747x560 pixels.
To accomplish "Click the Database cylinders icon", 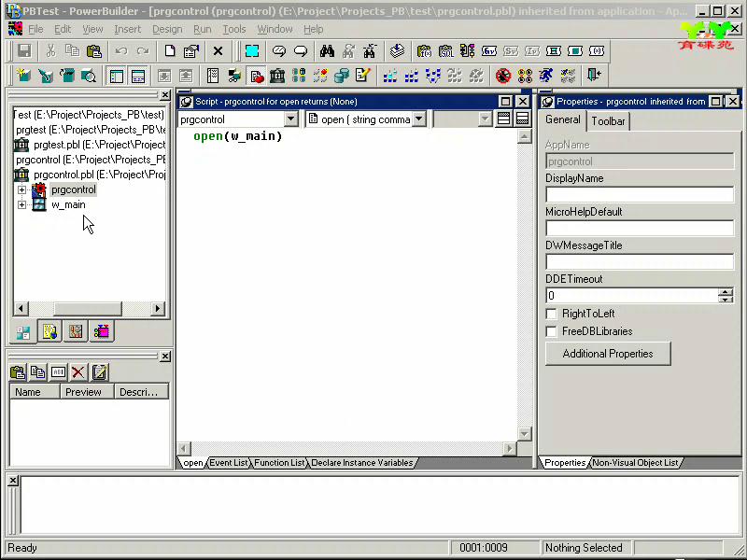I will [342, 76].
